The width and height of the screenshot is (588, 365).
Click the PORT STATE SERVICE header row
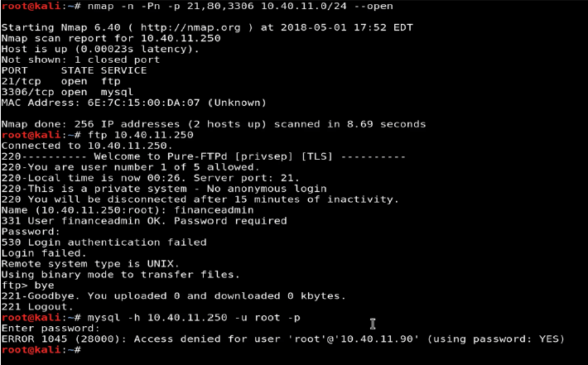tap(75, 70)
